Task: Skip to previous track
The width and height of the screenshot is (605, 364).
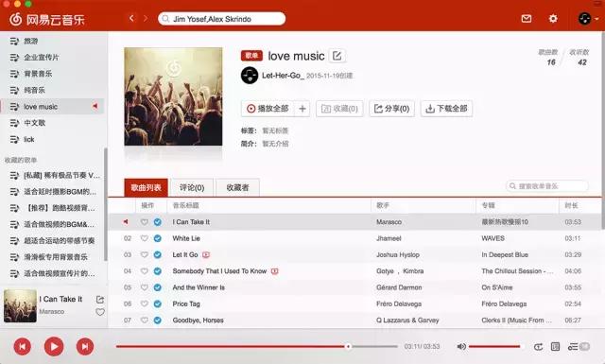Action: click(x=23, y=346)
